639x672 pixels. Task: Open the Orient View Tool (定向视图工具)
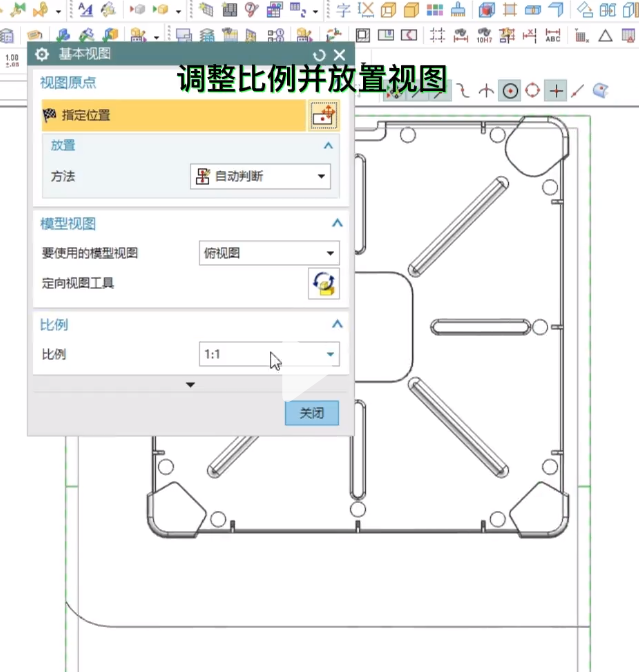pos(324,283)
